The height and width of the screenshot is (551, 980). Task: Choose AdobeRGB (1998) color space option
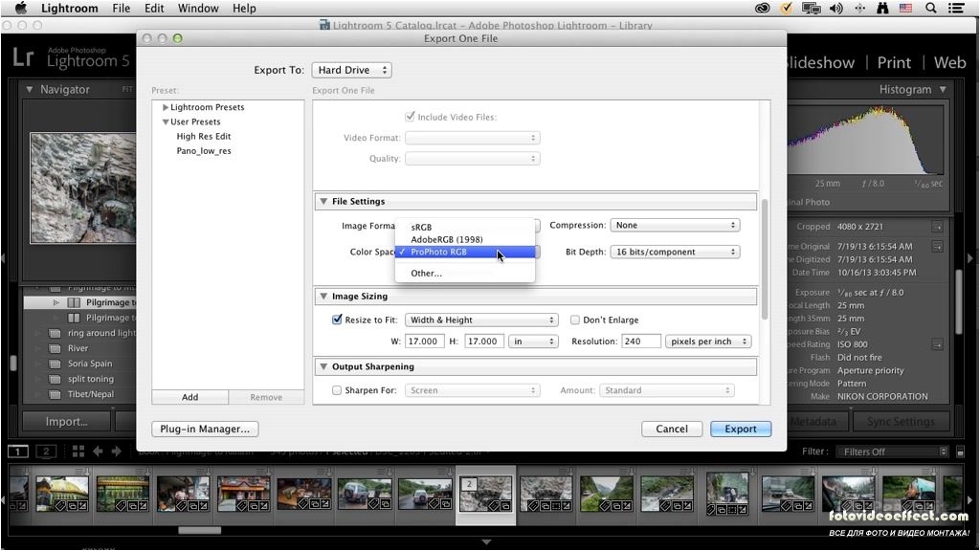coord(465,239)
